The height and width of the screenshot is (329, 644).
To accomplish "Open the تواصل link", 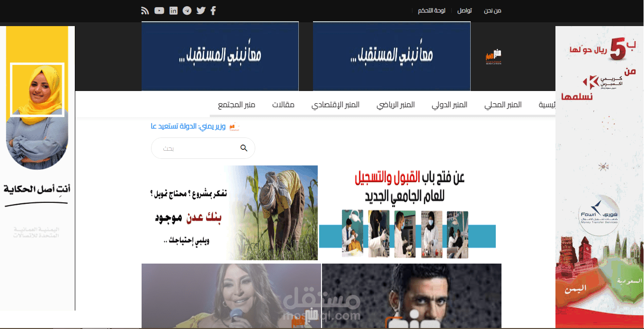I will (464, 10).
